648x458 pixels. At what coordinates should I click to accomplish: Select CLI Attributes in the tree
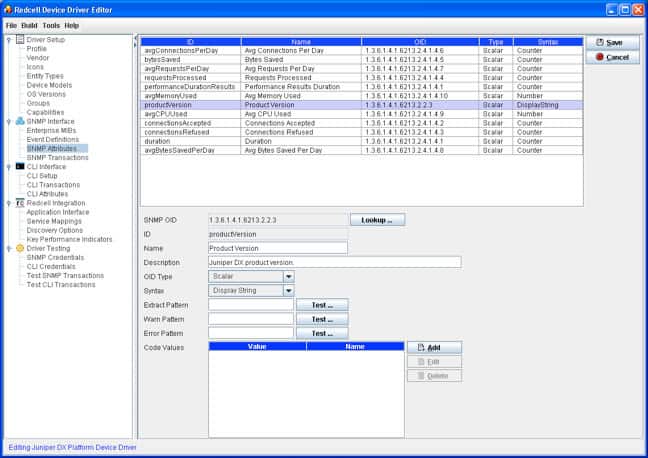point(47,194)
